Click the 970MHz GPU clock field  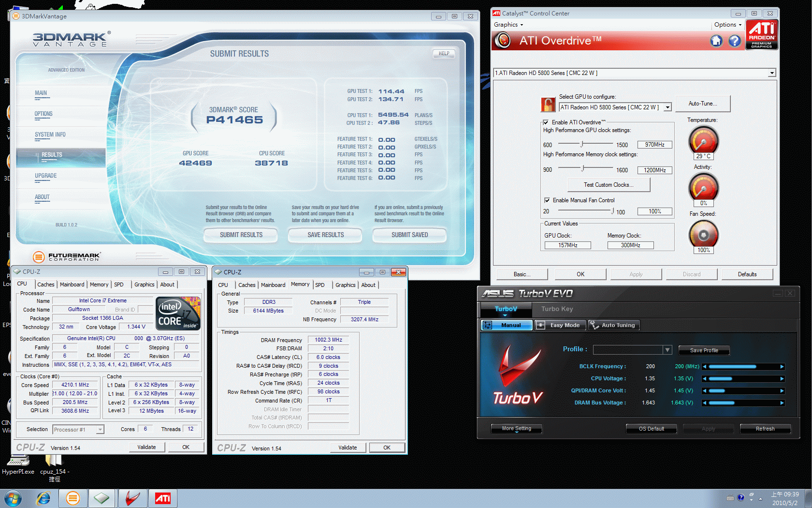click(655, 145)
